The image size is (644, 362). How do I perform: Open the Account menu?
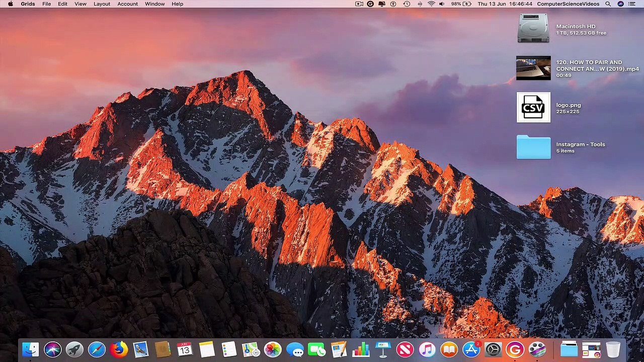coord(127,4)
